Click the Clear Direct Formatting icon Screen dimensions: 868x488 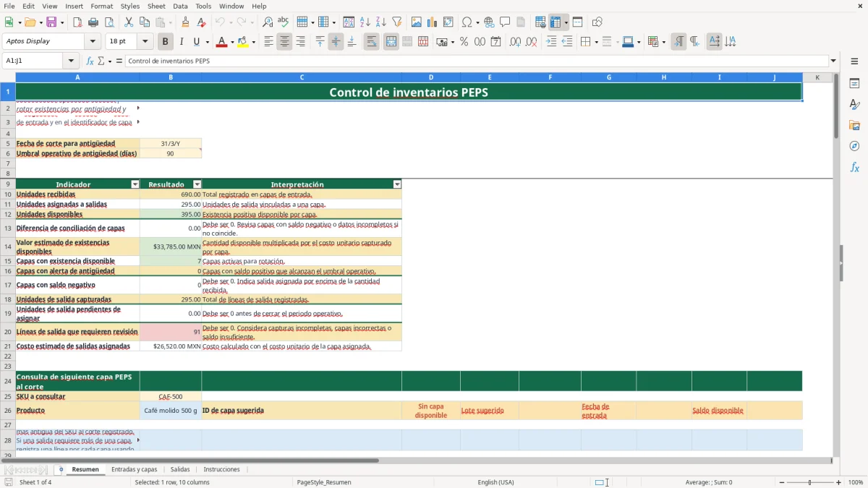click(x=201, y=22)
